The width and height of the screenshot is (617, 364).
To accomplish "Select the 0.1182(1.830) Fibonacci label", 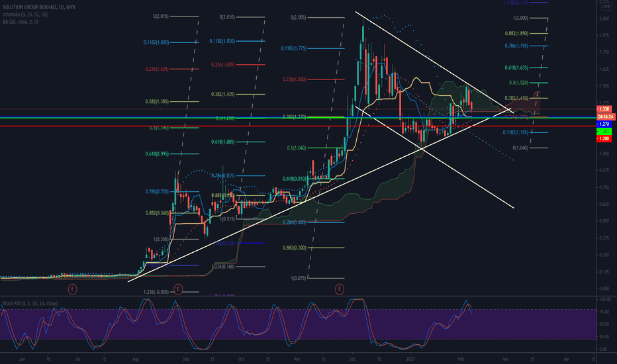I will (222, 41).
